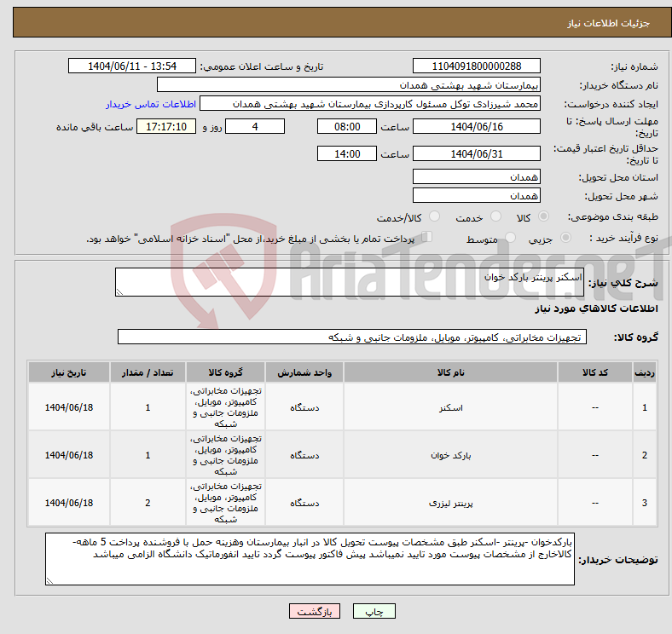672x634 pixels.
Task: Click the delivery province field همدان
Action: (476, 176)
